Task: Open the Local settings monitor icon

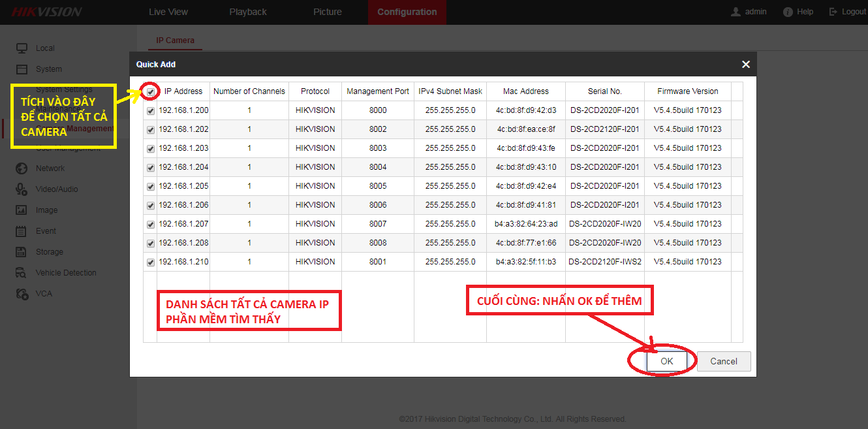Action: pos(22,48)
